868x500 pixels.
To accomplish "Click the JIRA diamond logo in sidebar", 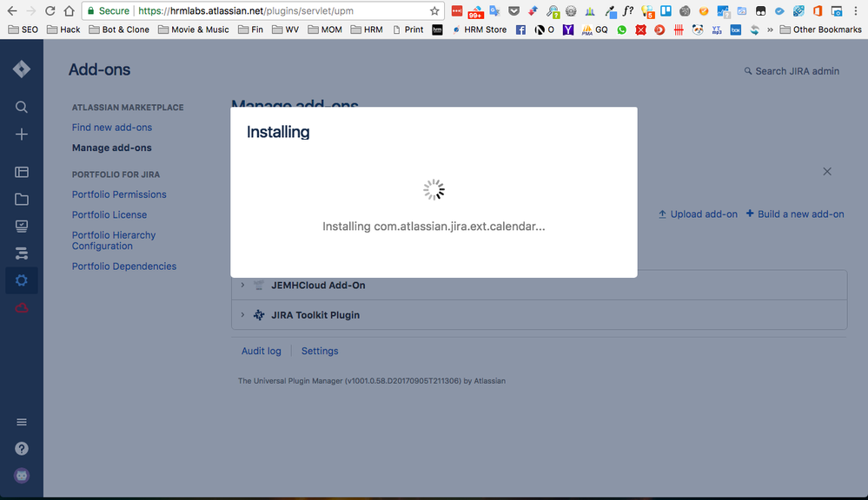I will tap(22, 69).
